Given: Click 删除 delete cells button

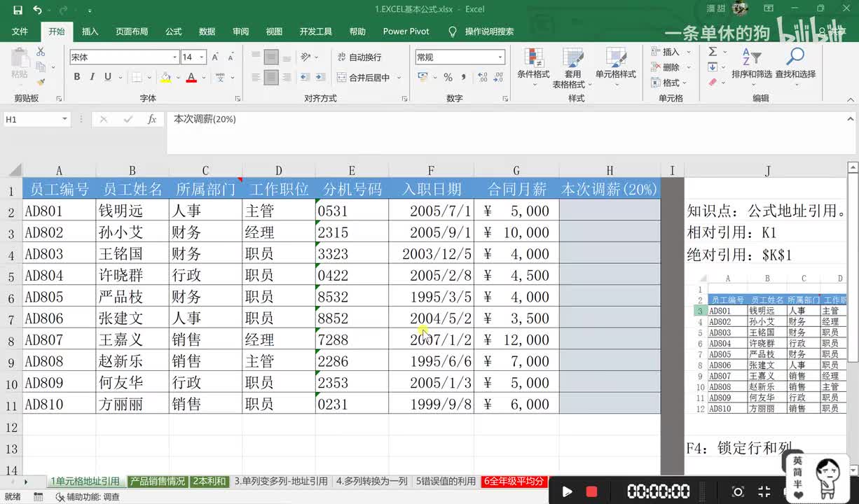Looking at the screenshot, I should (665, 67).
